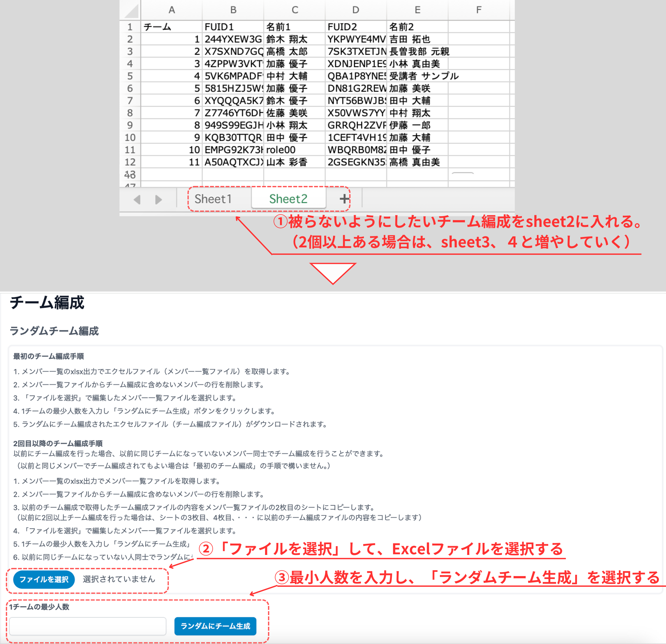Screen dimensions: 666x644
Task: Add a new sheet with the plus icon
Action: [x=343, y=198]
